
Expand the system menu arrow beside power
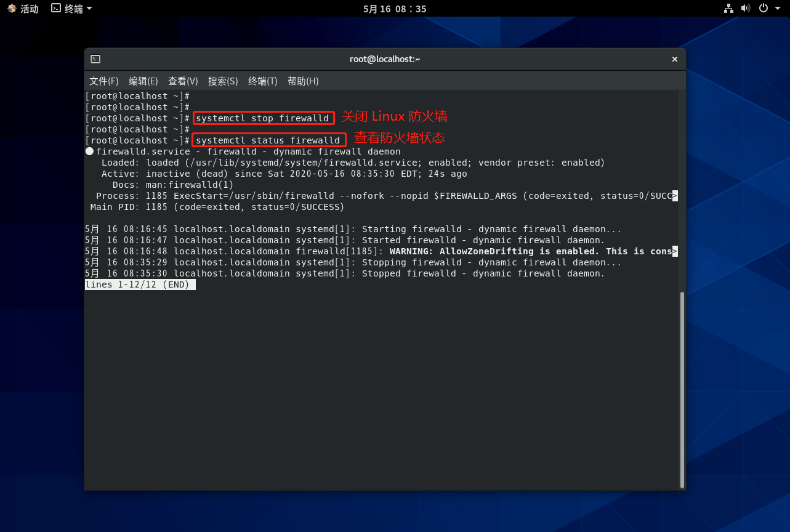[777, 9]
